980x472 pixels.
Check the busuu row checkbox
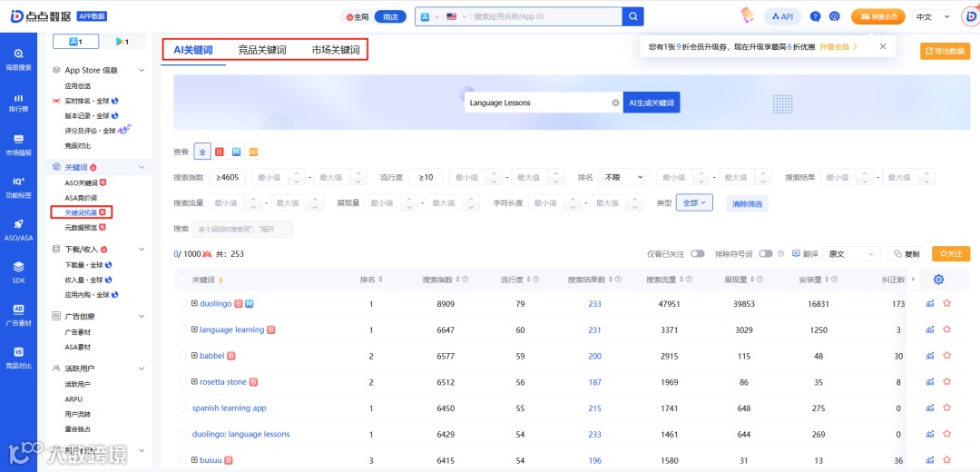pos(183,460)
